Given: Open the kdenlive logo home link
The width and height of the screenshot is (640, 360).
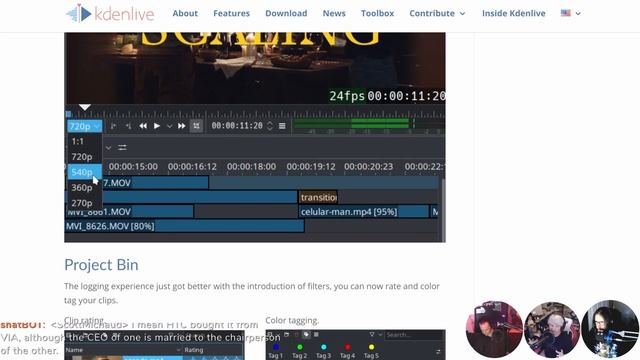Looking at the screenshot, I should 110,13.
